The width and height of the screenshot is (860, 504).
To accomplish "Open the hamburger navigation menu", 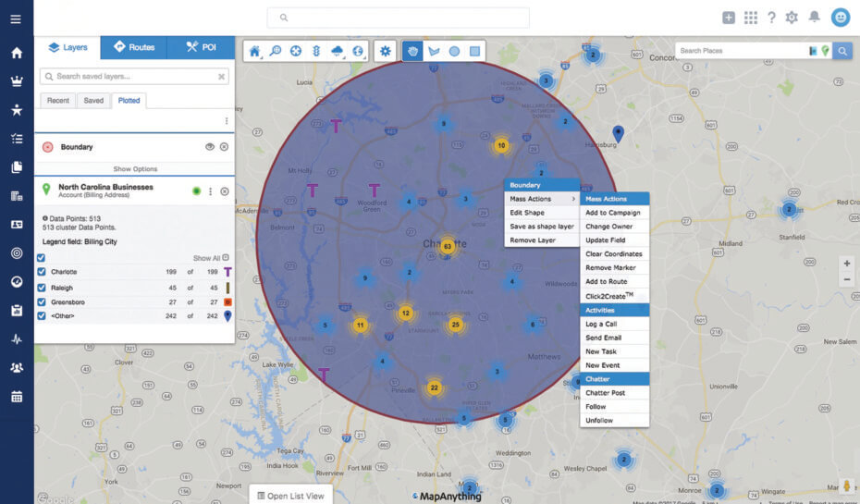I will [x=16, y=19].
